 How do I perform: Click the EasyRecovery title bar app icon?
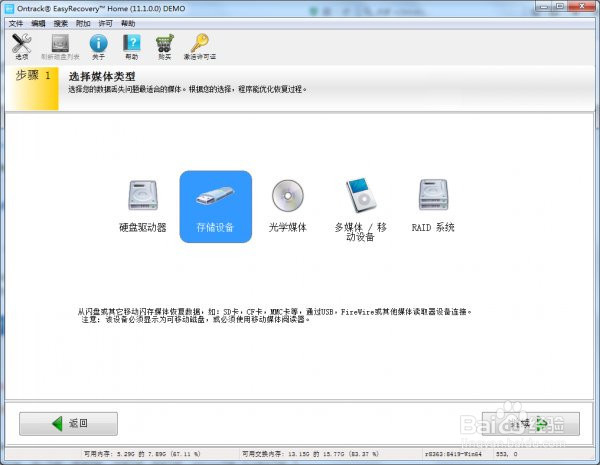tap(8, 8)
